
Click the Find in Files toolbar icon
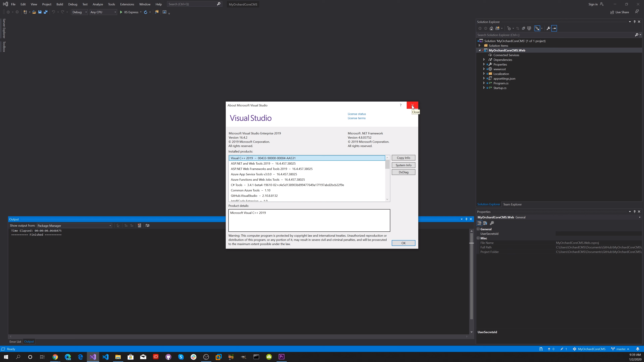[x=156, y=12]
